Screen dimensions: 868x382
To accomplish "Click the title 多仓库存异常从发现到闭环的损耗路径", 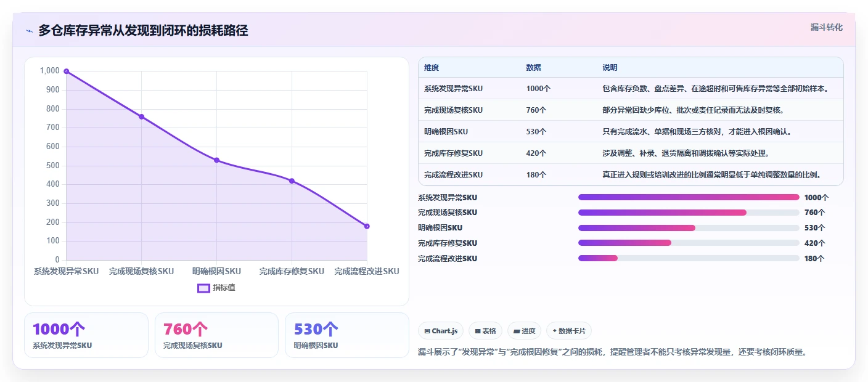I will coord(143,31).
